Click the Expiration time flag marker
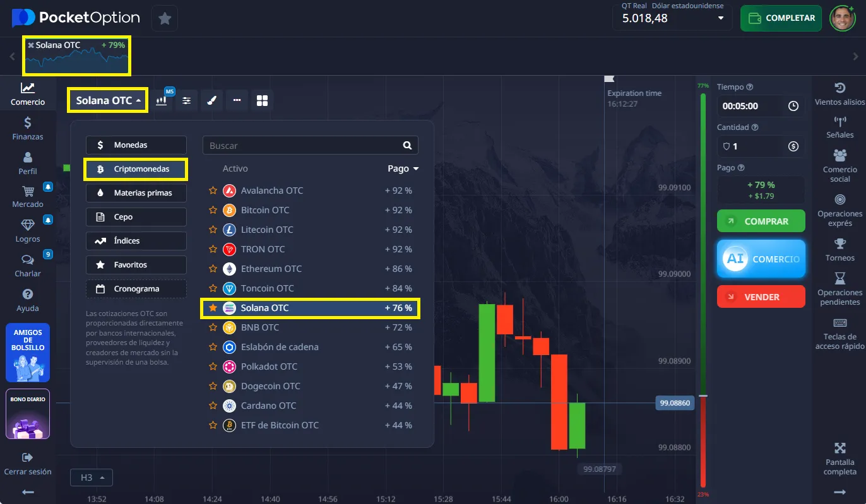Image resolution: width=866 pixels, height=504 pixels. coord(609,79)
